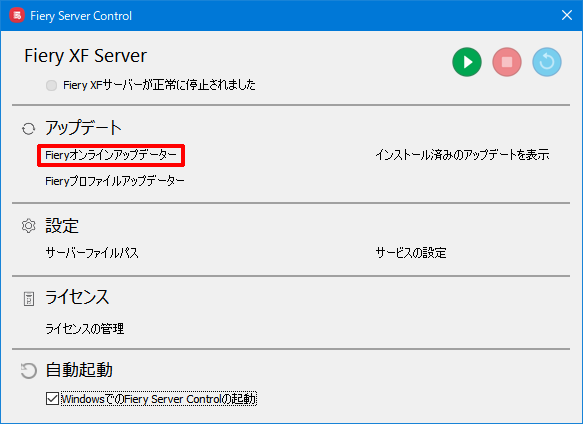Click the Fiery app logo in the title bar
The image size is (583, 424).
[17, 16]
